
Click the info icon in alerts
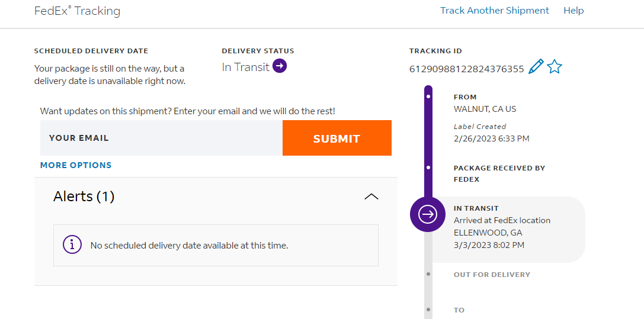coord(72,244)
